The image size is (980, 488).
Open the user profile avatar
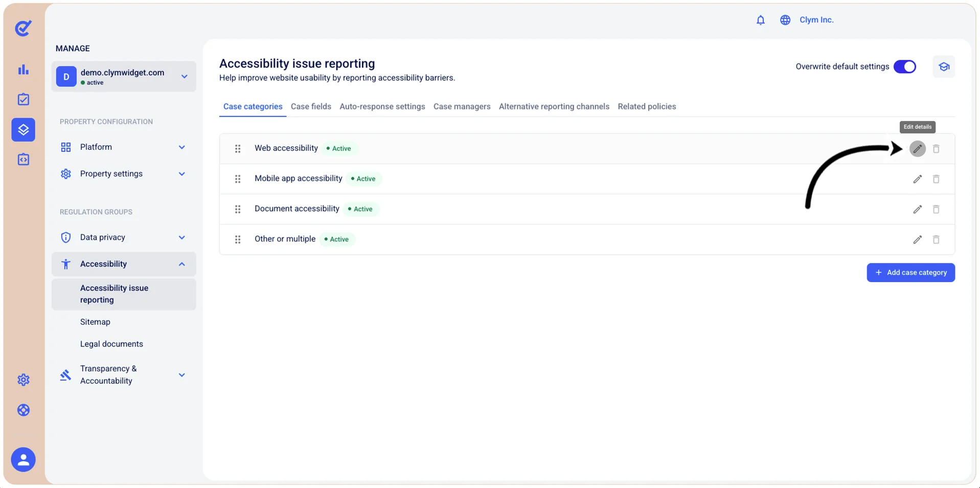click(24, 459)
